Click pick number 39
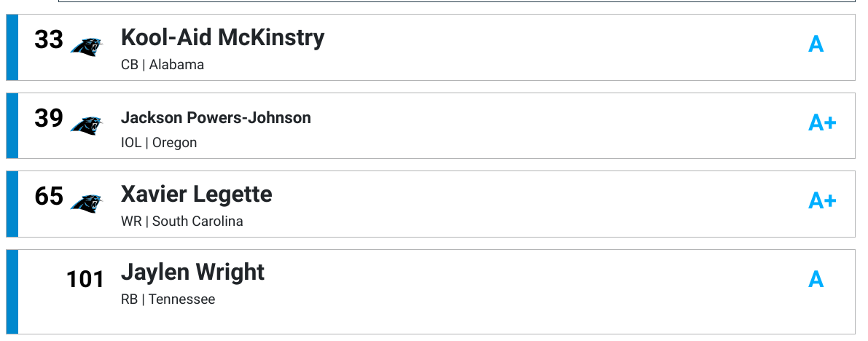Viewport: 868px width, 341px height. click(49, 119)
